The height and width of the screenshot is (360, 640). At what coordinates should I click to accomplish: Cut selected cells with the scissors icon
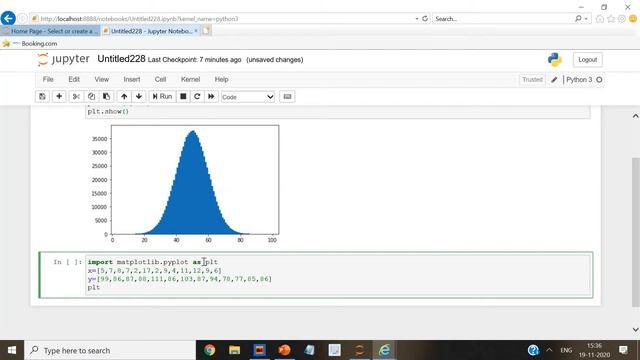76,97
